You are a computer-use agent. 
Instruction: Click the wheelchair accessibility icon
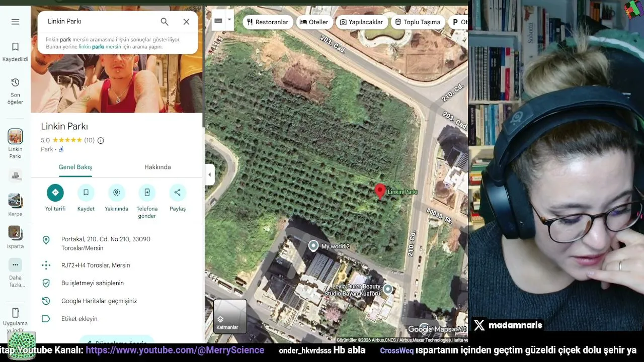click(x=61, y=149)
